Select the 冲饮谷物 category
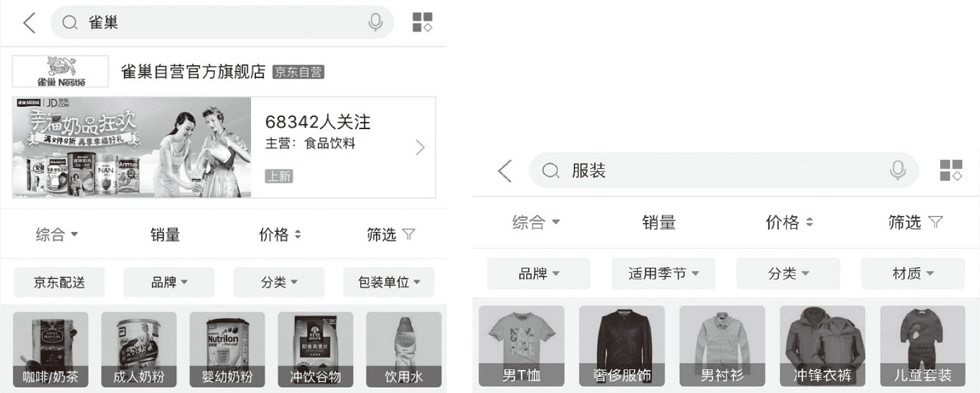 pos(315,350)
